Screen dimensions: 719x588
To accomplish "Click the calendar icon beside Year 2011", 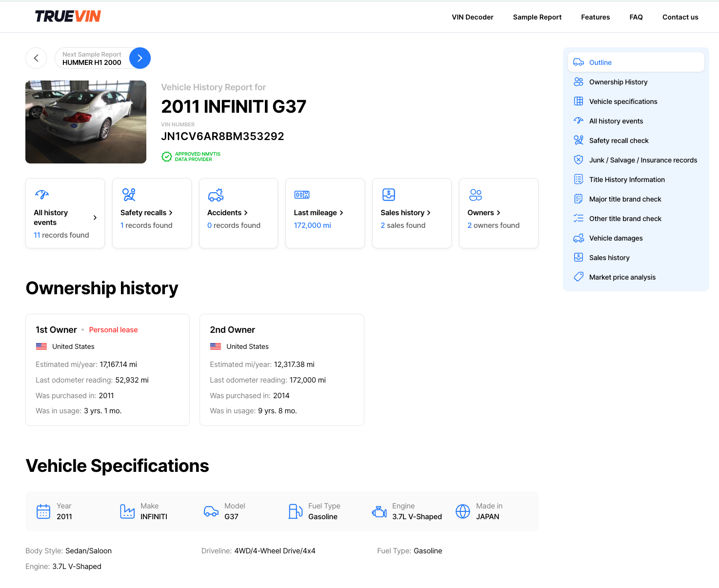I will pyautogui.click(x=43, y=511).
